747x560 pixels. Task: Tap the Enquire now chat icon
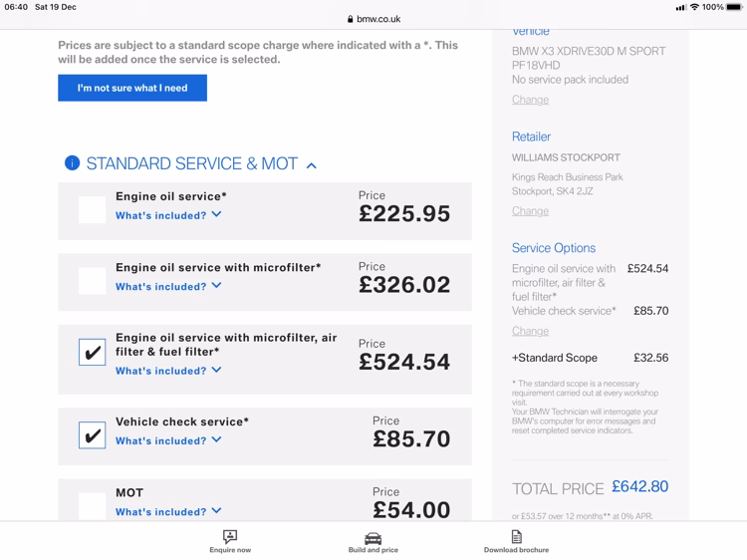pos(230,537)
